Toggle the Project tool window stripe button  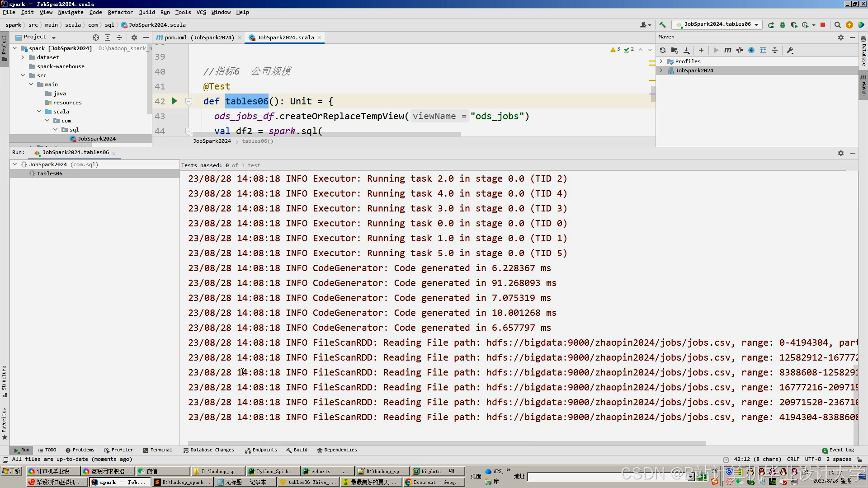(4, 48)
